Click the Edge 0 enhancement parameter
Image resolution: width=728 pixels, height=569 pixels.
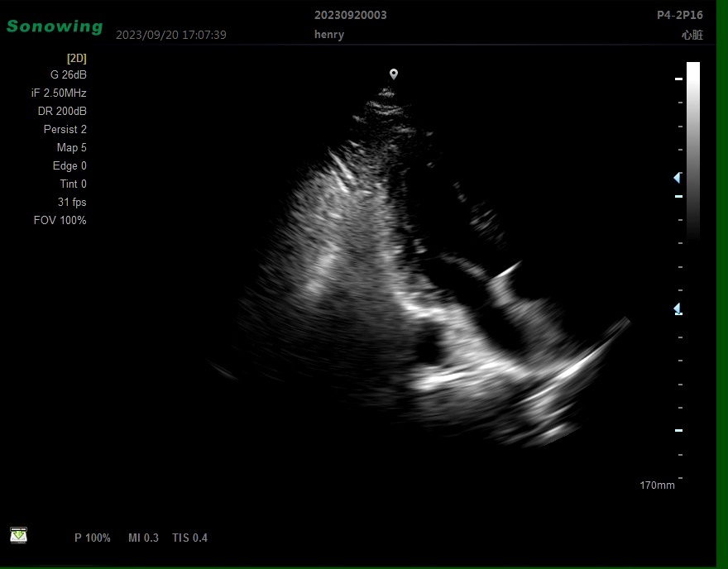point(69,165)
